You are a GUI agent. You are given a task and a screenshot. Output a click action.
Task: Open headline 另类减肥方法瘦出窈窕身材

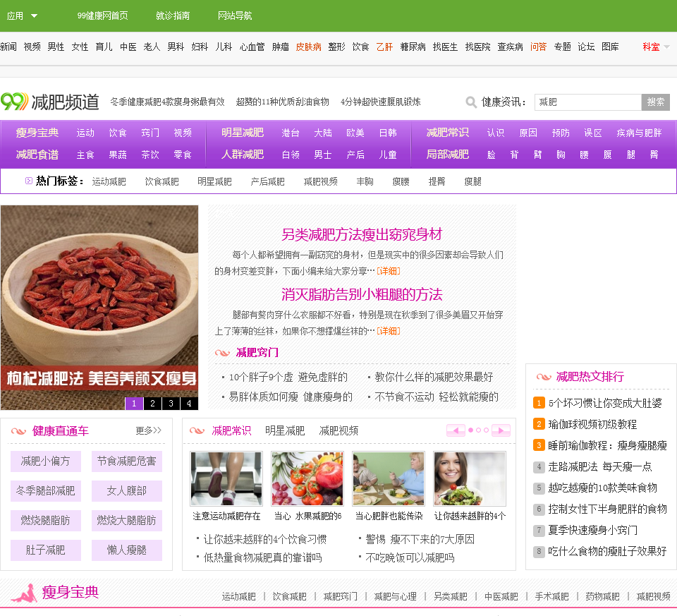pyautogui.click(x=362, y=234)
